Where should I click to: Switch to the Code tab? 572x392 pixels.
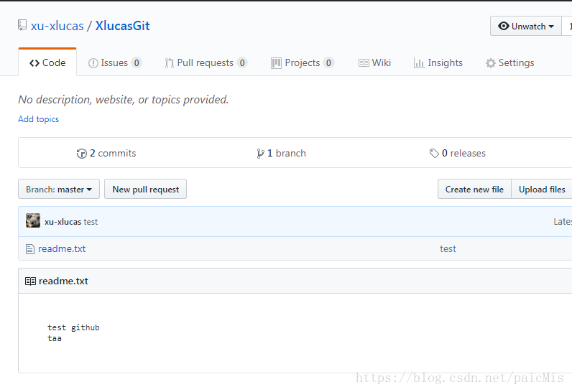[47, 62]
